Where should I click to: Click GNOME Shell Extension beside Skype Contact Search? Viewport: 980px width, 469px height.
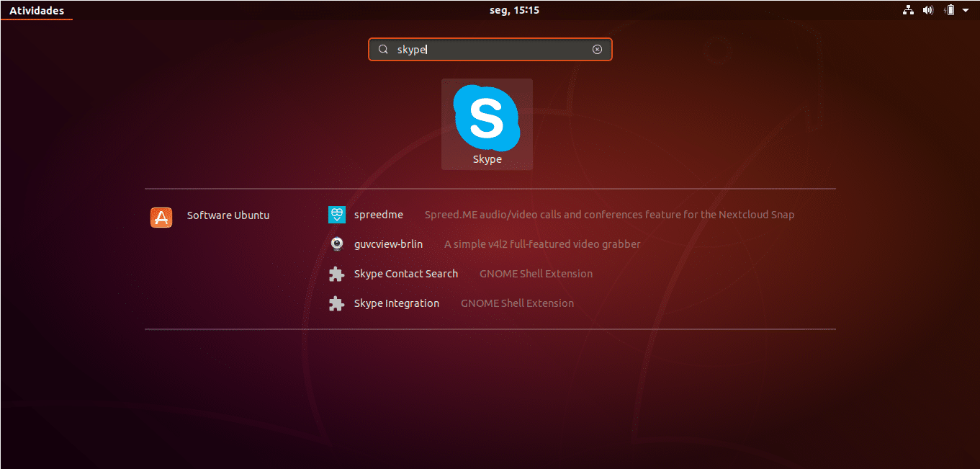pos(536,274)
